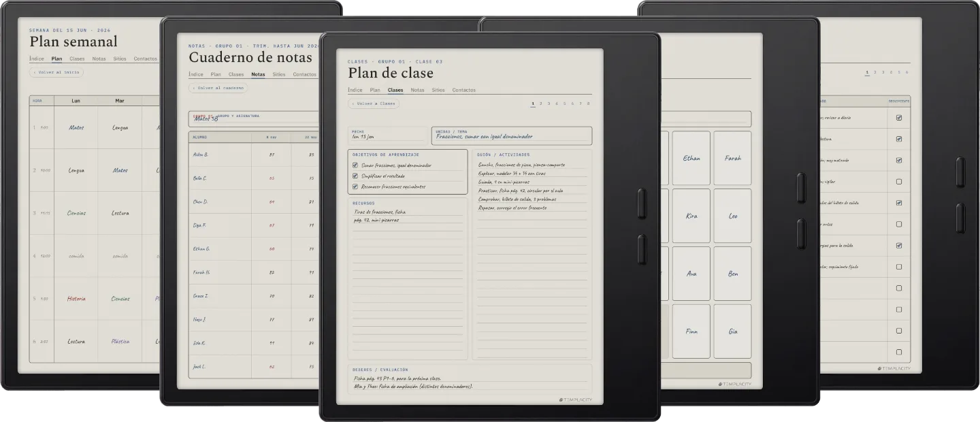Click student 'Chen D.' in Cuaderno de notas

click(201, 201)
